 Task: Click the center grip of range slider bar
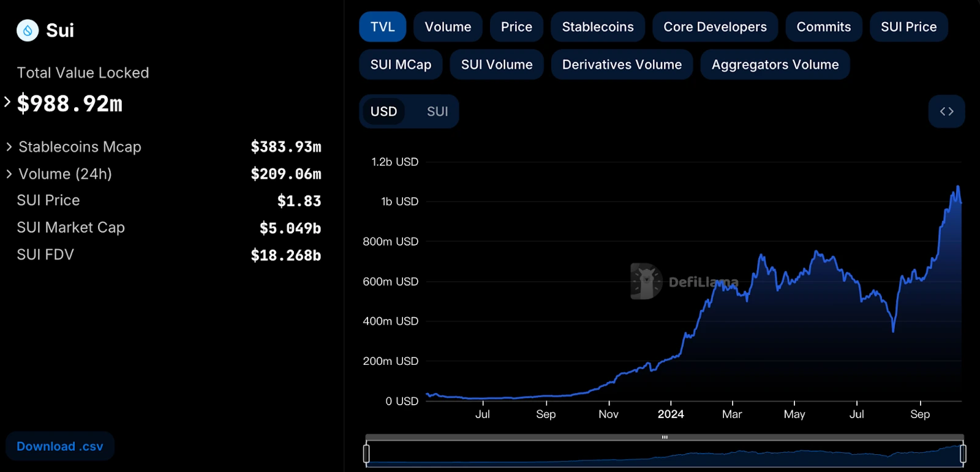[665, 437]
